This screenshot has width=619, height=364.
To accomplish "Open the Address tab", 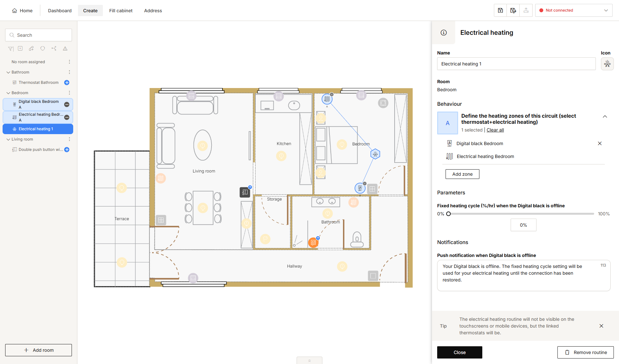I will [x=153, y=11].
